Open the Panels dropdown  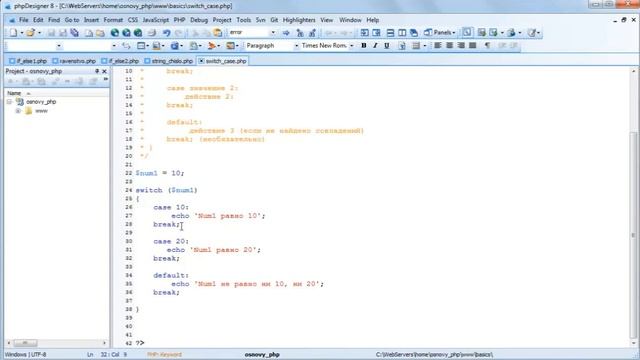440,33
